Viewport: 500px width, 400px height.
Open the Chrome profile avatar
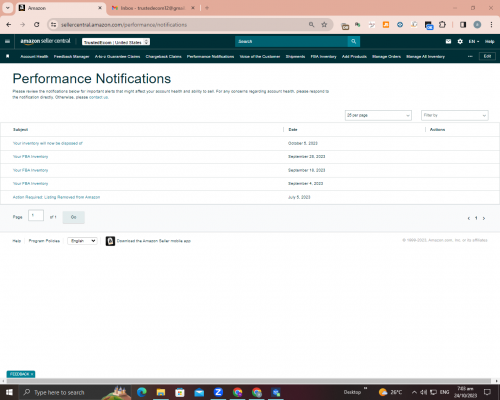[x=477, y=25]
